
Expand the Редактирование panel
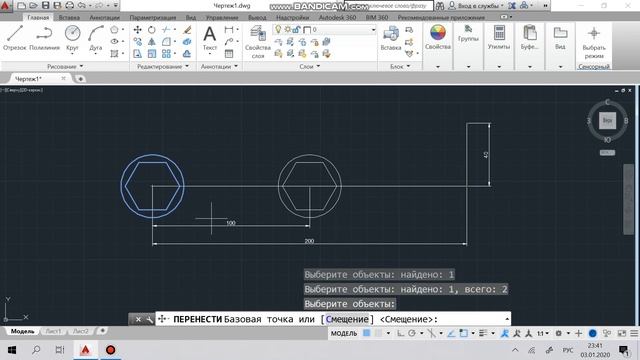click(163, 66)
